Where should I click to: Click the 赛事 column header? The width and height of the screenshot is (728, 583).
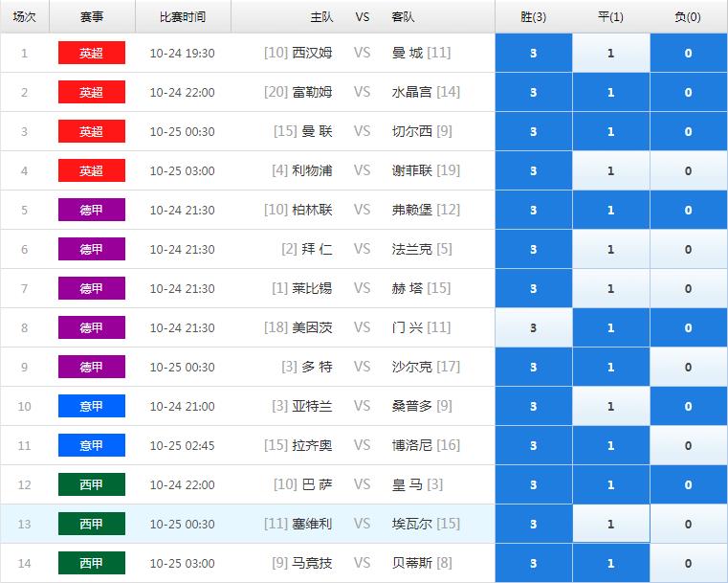coord(92,16)
